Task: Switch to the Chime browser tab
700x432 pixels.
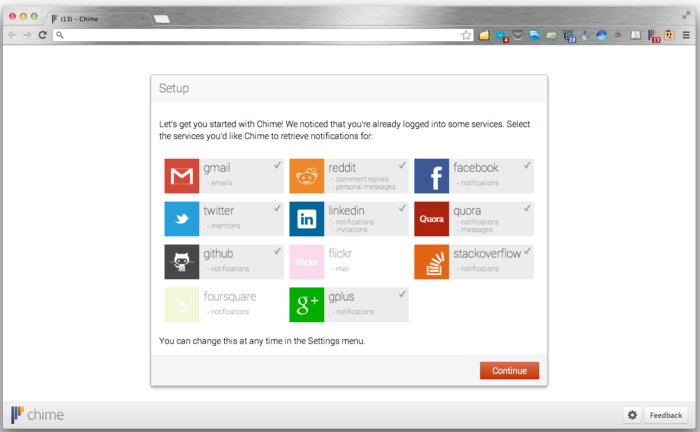Action: (95, 19)
